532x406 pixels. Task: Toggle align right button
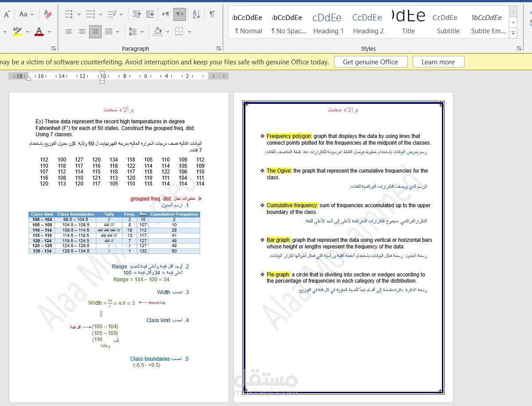click(x=95, y=32)
